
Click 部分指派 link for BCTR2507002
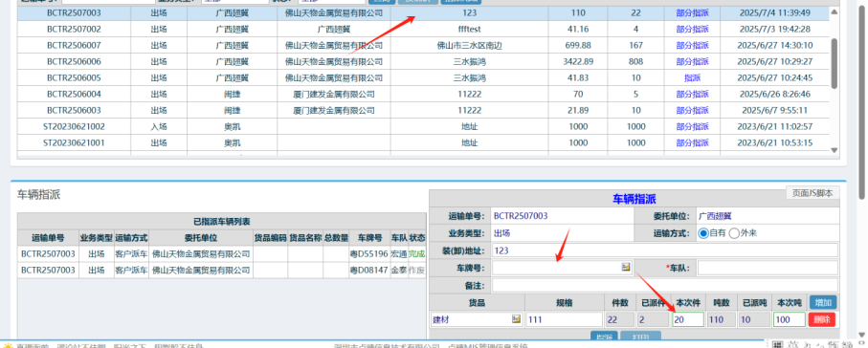pos(693,29)
